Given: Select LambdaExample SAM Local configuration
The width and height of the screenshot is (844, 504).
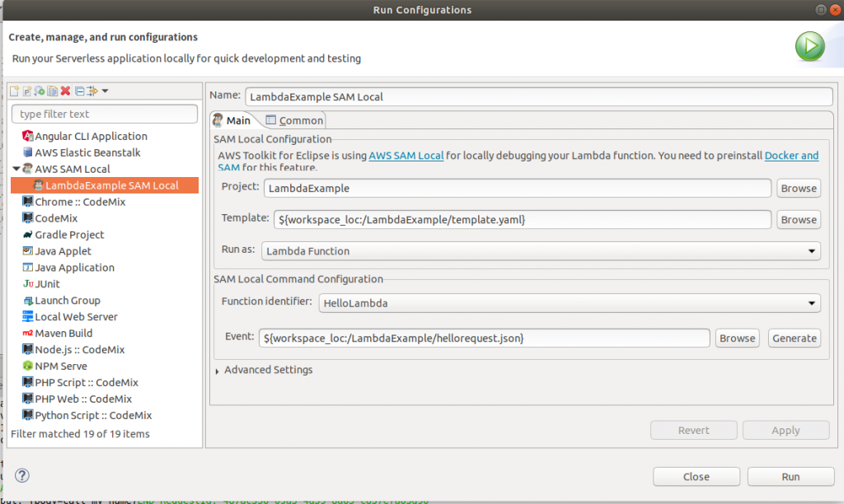Looking at the screenshot, I should pyautogui.click(x=105, y=185).
